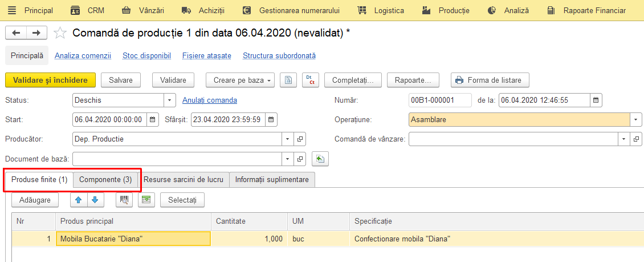Move row up with blue arrow

(79, 200)
